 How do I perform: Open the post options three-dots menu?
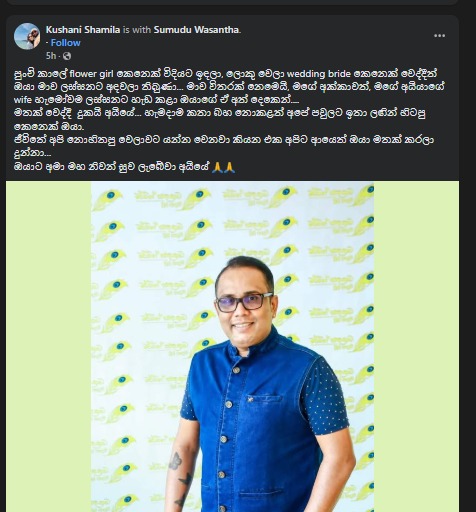(x=439, y=36)
